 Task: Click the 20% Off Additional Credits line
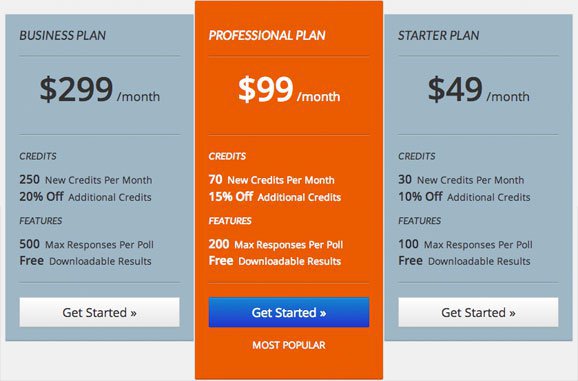click(85, 197)
